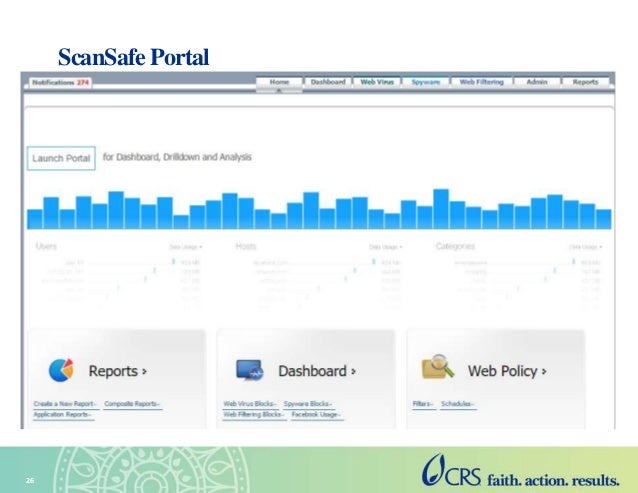Open the Facebook Usage link
The width and height of the screenshot is (638, 493).
tap(316, 414)
